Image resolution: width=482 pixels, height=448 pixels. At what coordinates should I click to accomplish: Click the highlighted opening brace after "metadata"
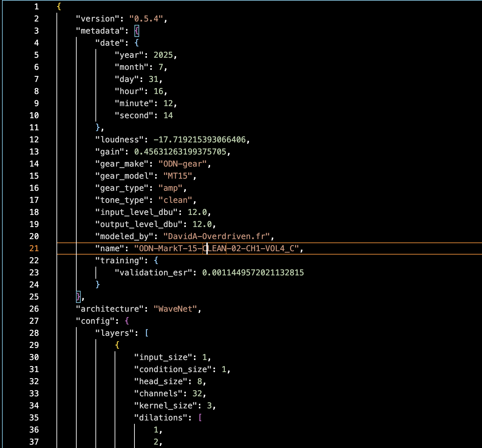point(136,31)
